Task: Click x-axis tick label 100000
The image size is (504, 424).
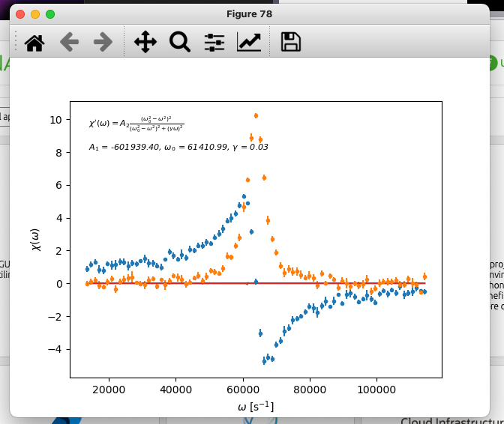Action: point(376,390)
